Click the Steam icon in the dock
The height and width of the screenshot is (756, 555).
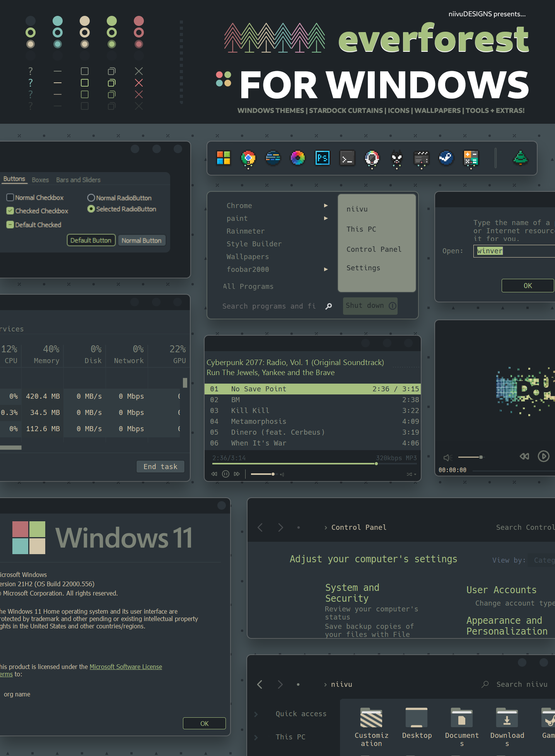point(446,158)
